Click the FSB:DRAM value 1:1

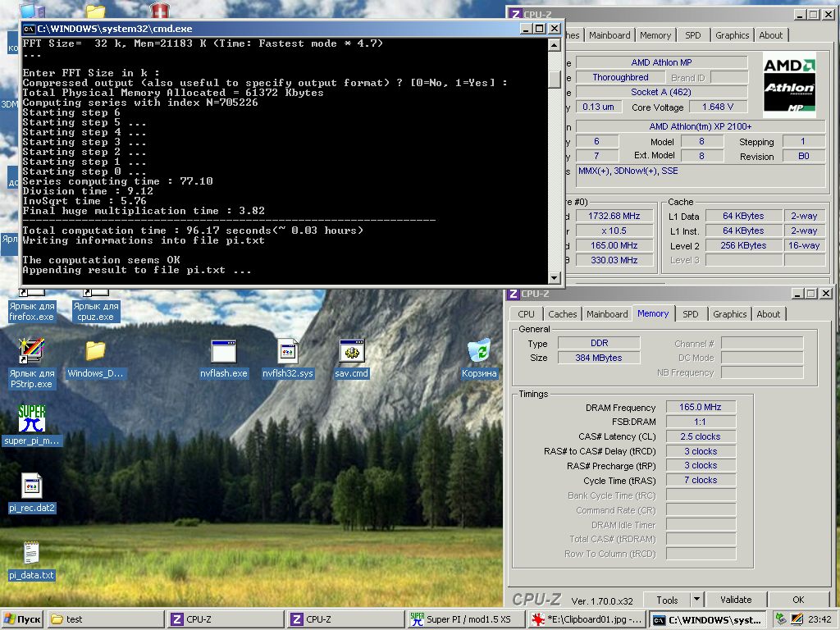click(x=701, y=422)
